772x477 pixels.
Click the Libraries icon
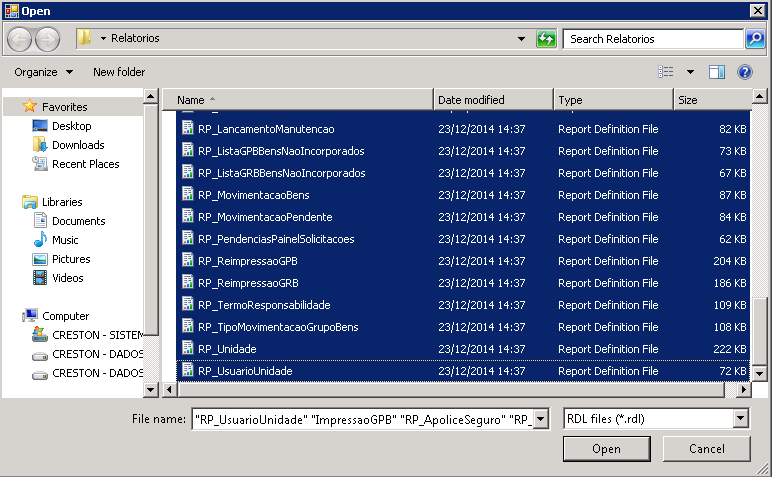[x=30, y=202]
